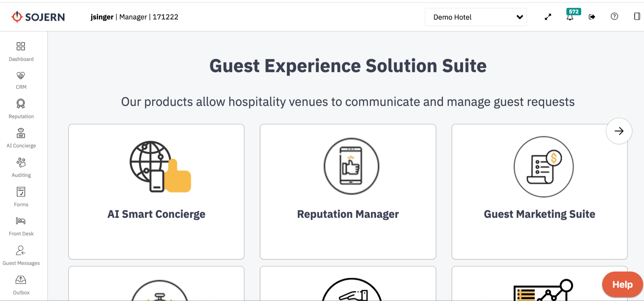644x301 pixels.
Task: Open the AI Smart Concierge card
Action: point(156,192)
